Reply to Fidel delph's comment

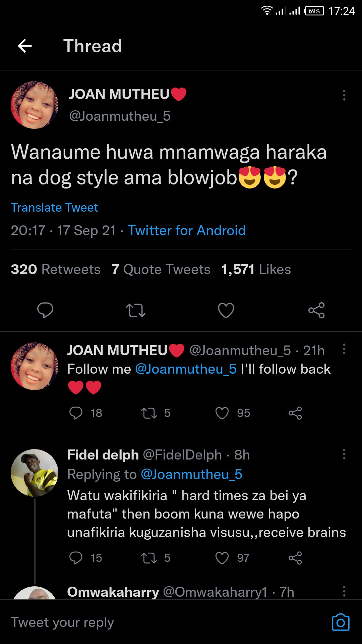(76, 558)
